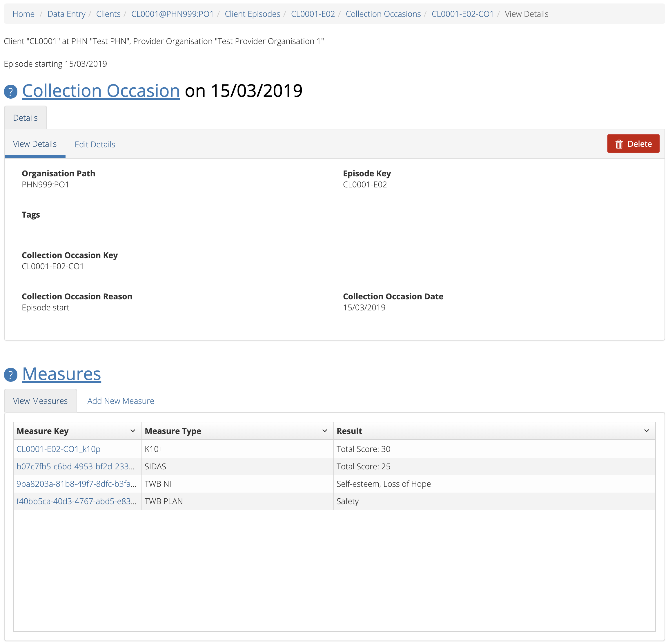The width and height of the screenshot is (668, 644).
Task: Open the TWB NI measure key link
Action: (76, 484)
